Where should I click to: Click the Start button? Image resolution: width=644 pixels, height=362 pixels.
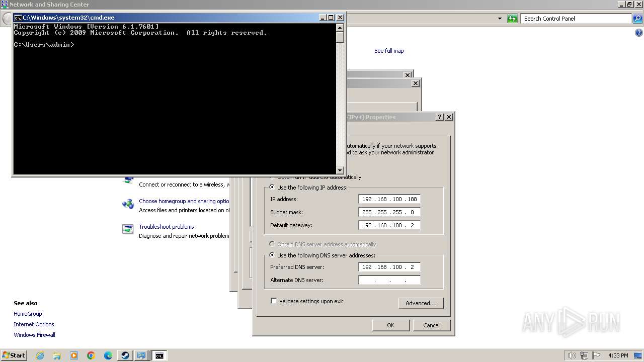click(x=14, y=355)
